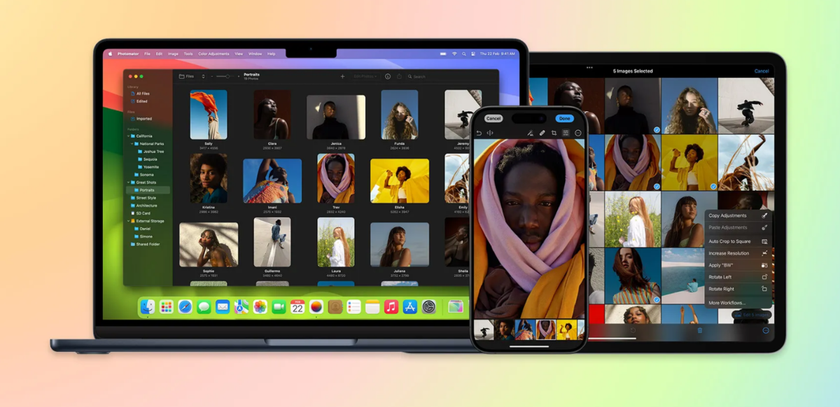Select Rotate Left in the iPad menu
The height and width of the screenshot is (407, 840).
coord(738,277)
